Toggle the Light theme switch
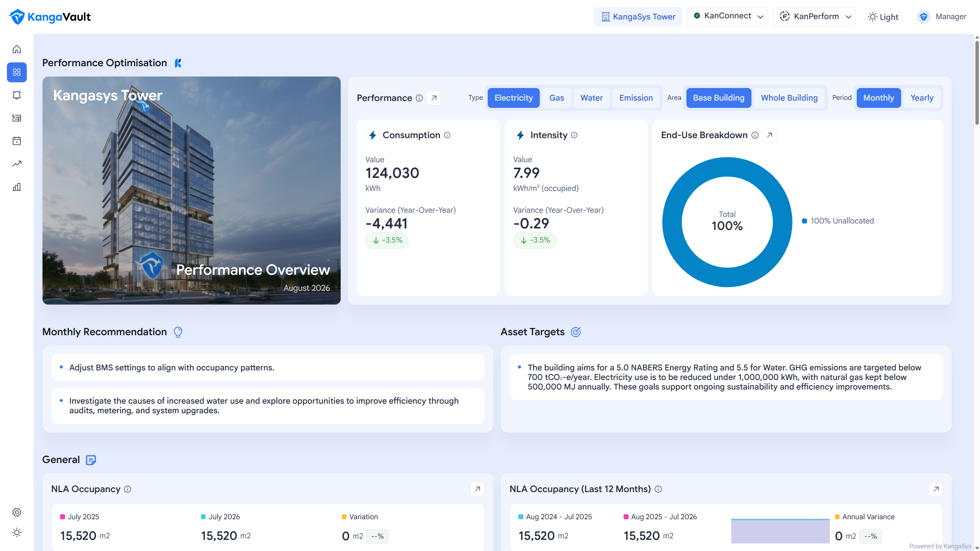Screen dimensions: 980x551 click(x=883, y=17)
